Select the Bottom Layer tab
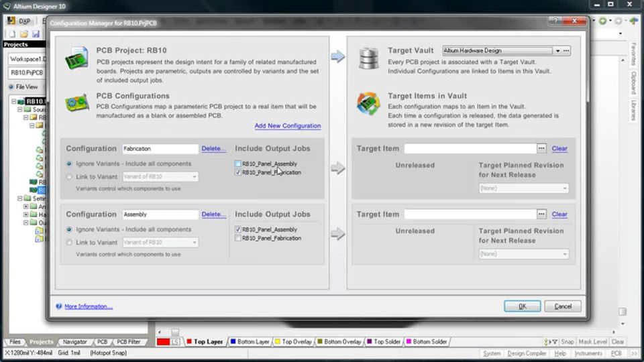 coord(250,341)
